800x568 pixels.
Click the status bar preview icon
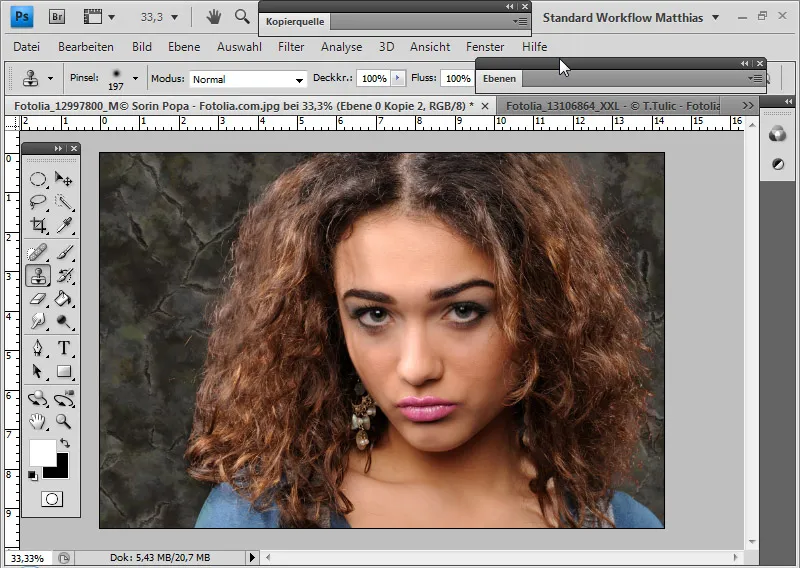pyautogui.click(x=64, y=558)
